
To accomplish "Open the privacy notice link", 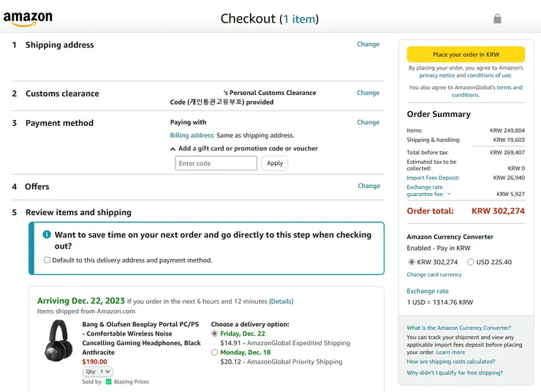I will pyautogui.click(x=436, y=75).
